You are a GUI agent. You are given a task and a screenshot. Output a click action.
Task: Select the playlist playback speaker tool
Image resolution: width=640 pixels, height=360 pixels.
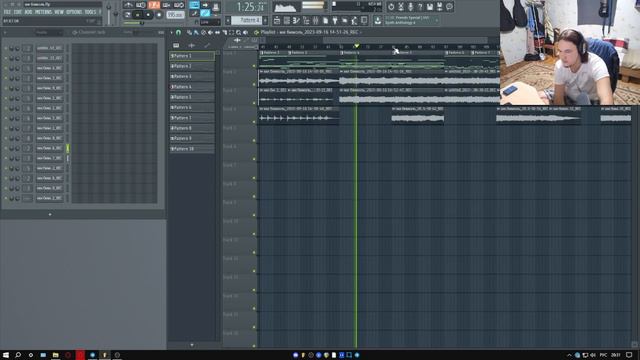click(245, 32)
